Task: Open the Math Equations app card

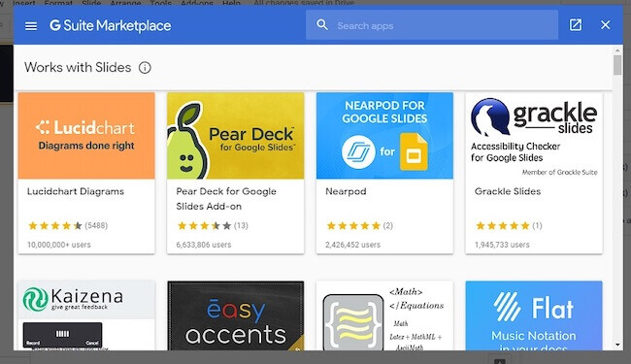Action: [384, 315]
